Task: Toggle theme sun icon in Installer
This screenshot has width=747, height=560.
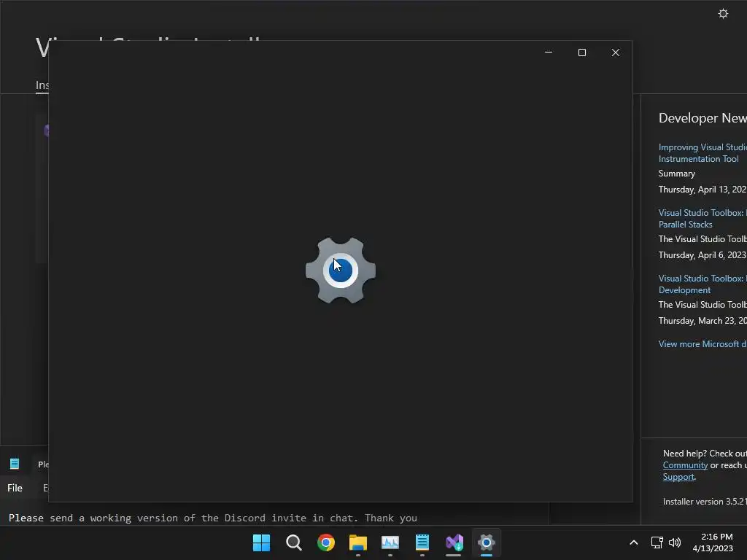Action: 723,13
